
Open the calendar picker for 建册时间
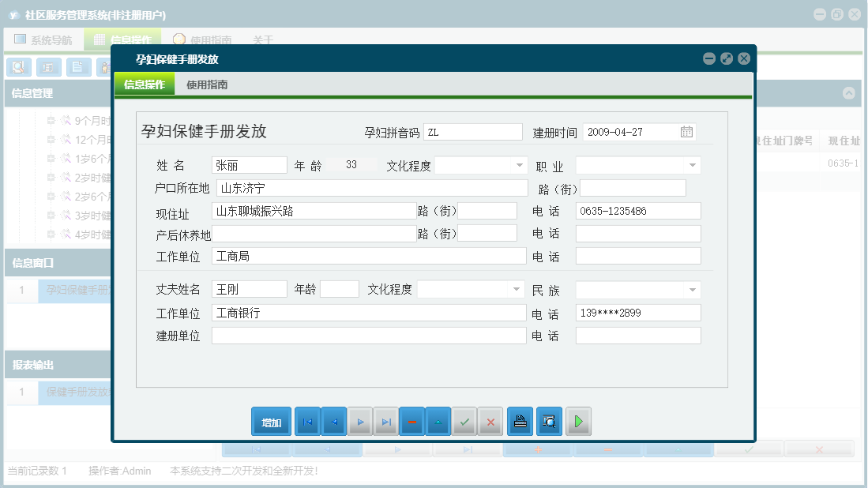click(x=686, y=132)
